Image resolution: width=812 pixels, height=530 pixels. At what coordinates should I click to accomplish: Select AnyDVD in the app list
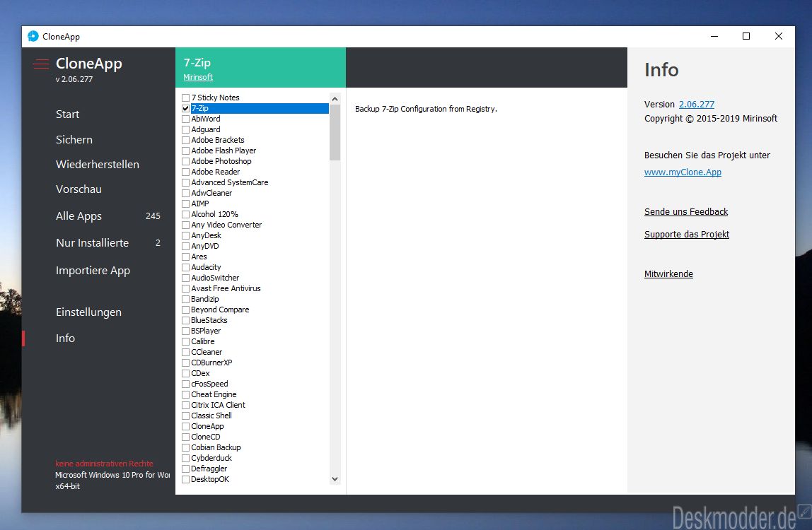205,247
